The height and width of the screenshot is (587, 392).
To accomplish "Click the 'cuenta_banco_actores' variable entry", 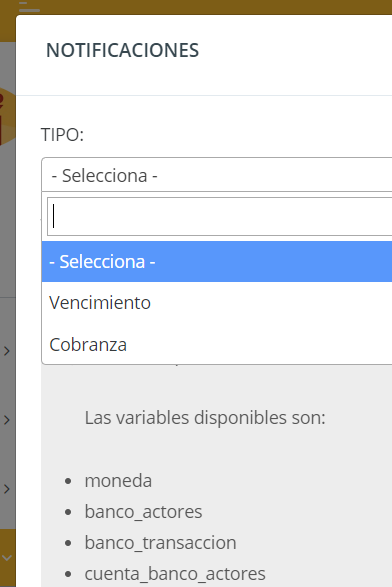I will click(x=175, y=574).
